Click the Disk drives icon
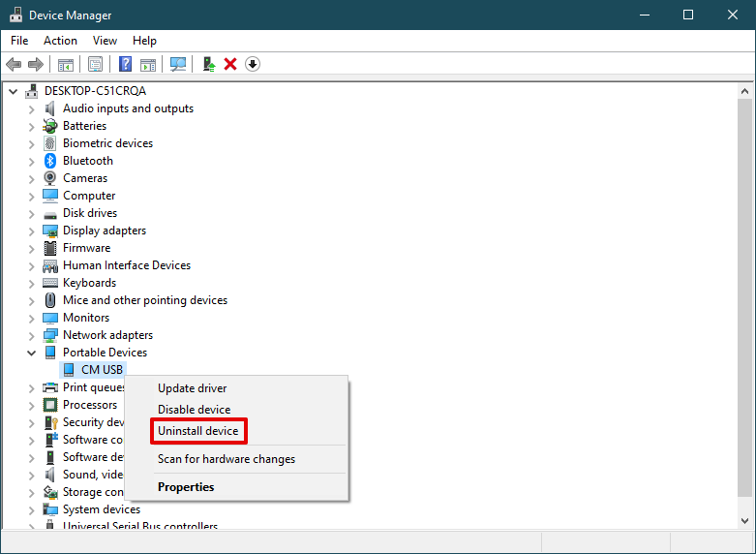 pyautogui.click(x=50, y=214)
